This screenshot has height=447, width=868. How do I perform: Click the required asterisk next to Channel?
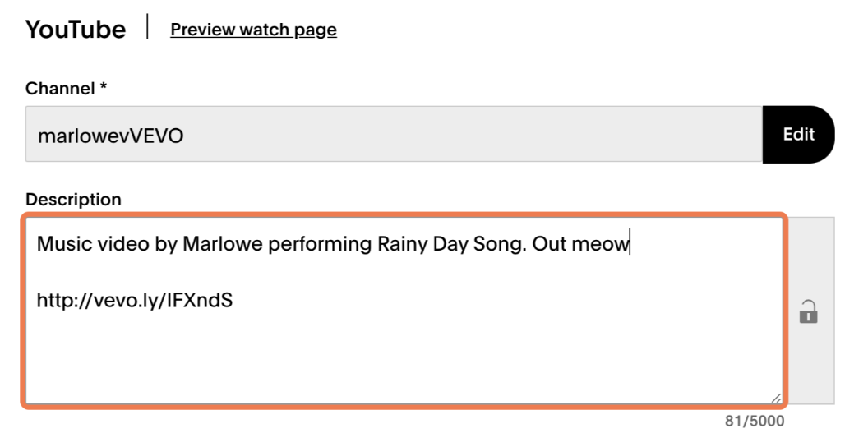103,85
